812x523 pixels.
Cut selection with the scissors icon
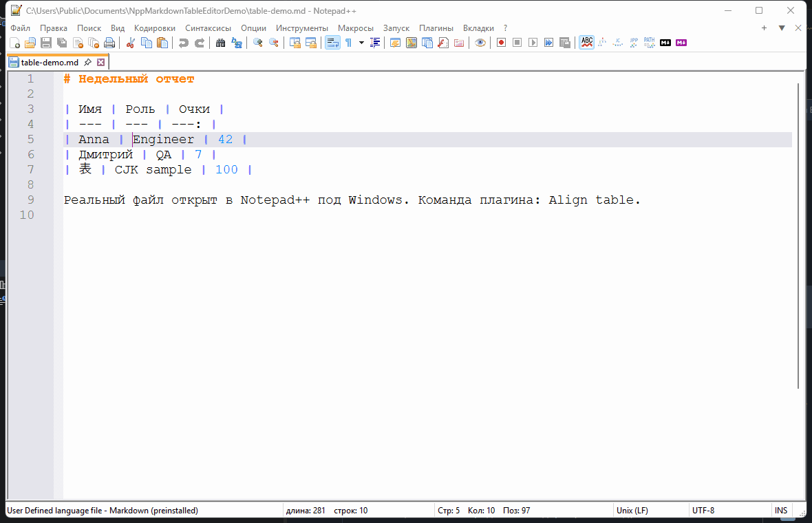(131, 43)
